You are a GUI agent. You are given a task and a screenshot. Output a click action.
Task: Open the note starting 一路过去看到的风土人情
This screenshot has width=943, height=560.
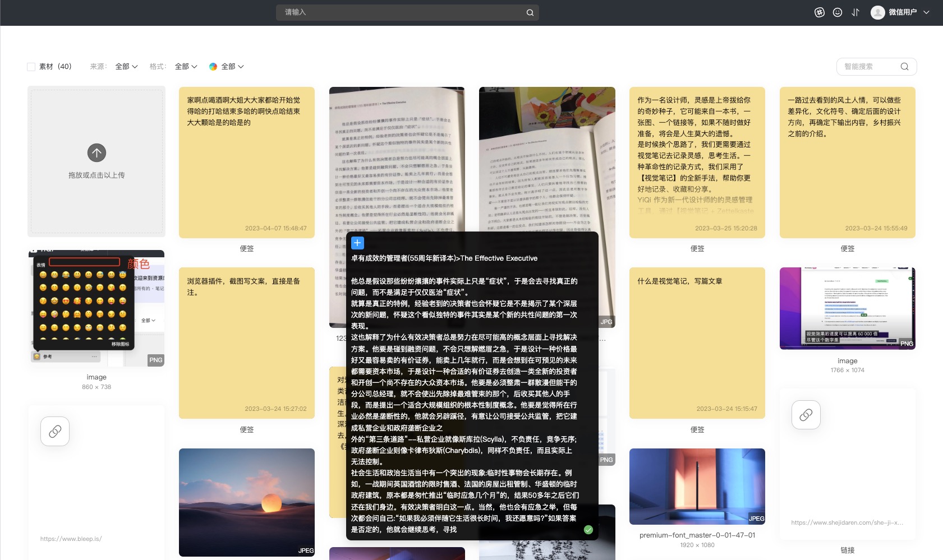pyautogui.click(x=848, y=163)
